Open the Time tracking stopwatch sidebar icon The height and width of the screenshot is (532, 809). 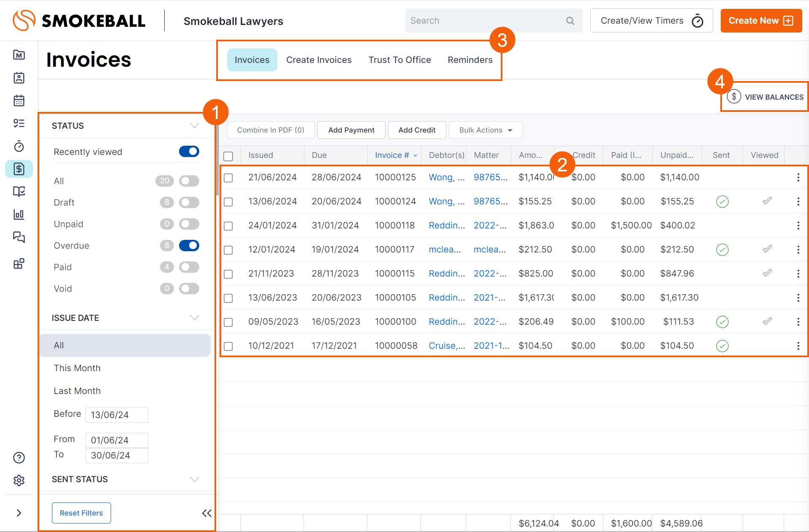[x=19, y=146]
